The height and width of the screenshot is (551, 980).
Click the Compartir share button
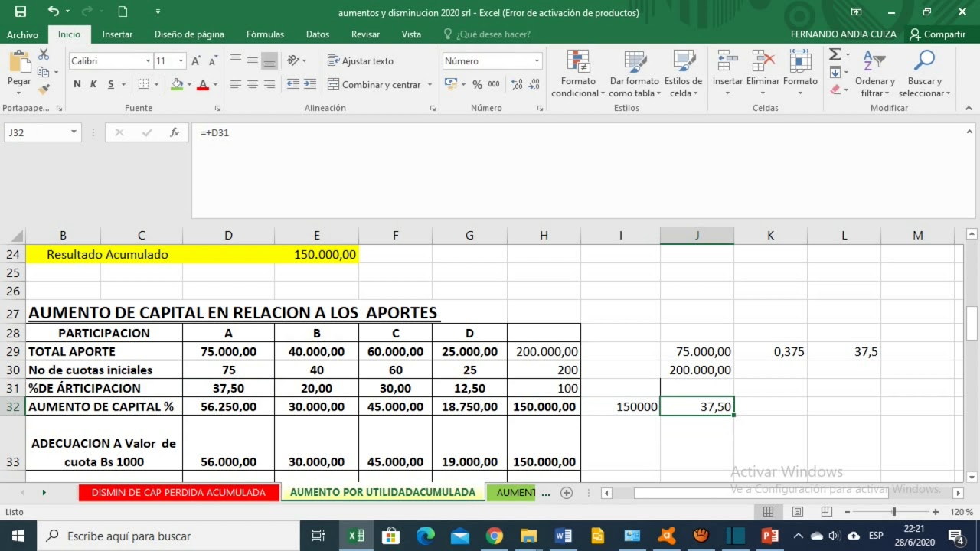tap(937, 34)
